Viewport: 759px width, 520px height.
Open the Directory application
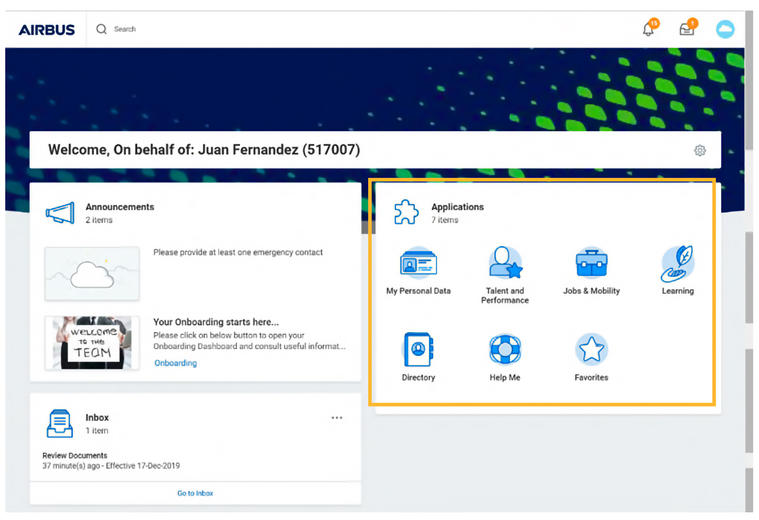pos(418,350)
